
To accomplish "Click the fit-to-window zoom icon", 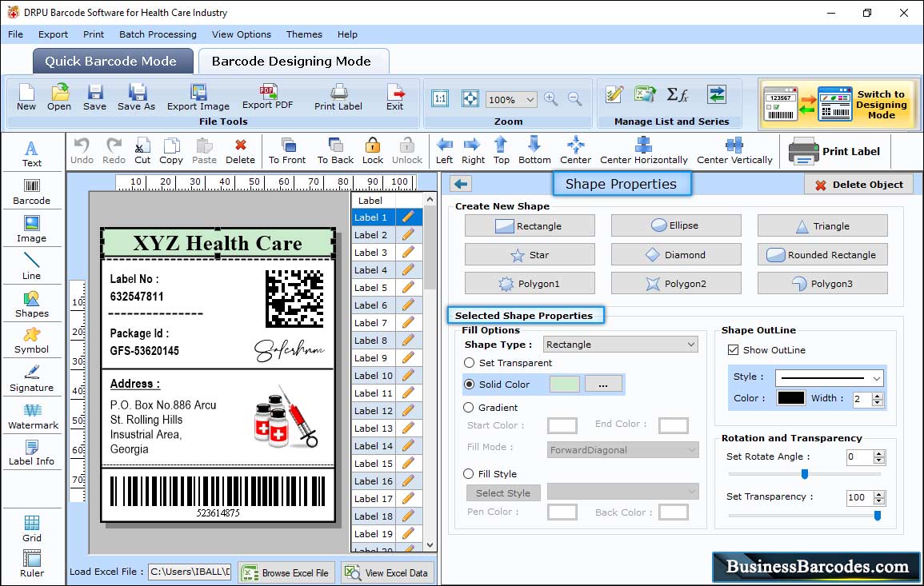I will 470,98.
